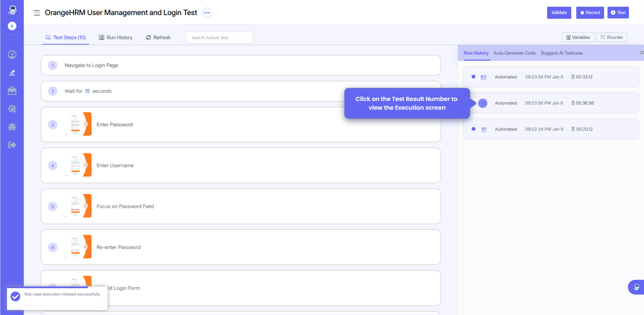Click the Run button
Viewport: 644px width, 315px height.
pos(618,13)
